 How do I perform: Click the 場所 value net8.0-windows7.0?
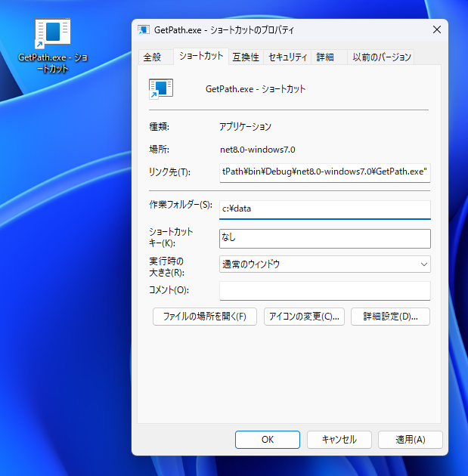point(258,150)
